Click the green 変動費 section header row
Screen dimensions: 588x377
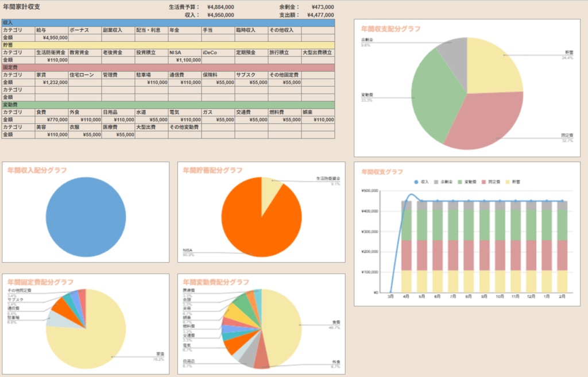click(168, 105)
